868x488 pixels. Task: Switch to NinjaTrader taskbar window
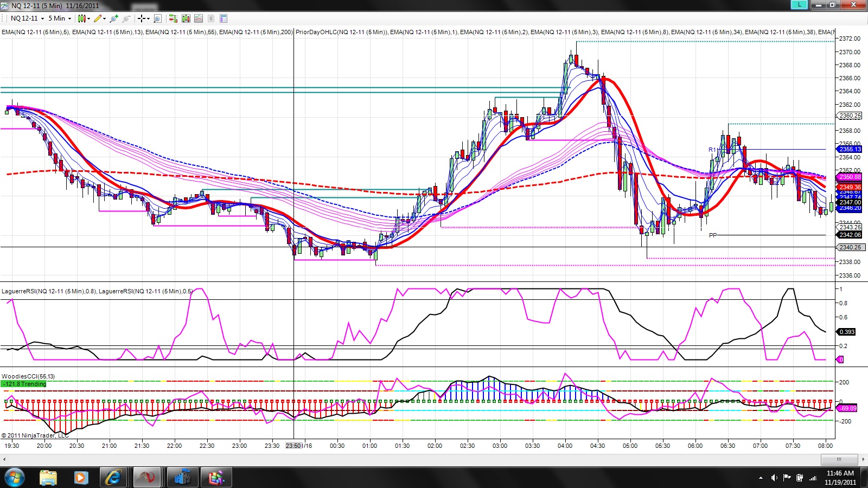(x=146, y=478)
